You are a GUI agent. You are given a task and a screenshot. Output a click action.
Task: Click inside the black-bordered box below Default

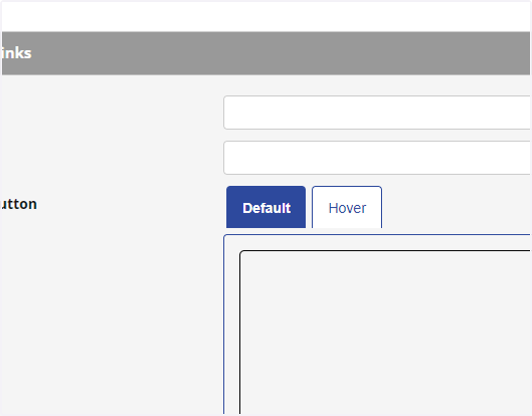tap(385, 333)
